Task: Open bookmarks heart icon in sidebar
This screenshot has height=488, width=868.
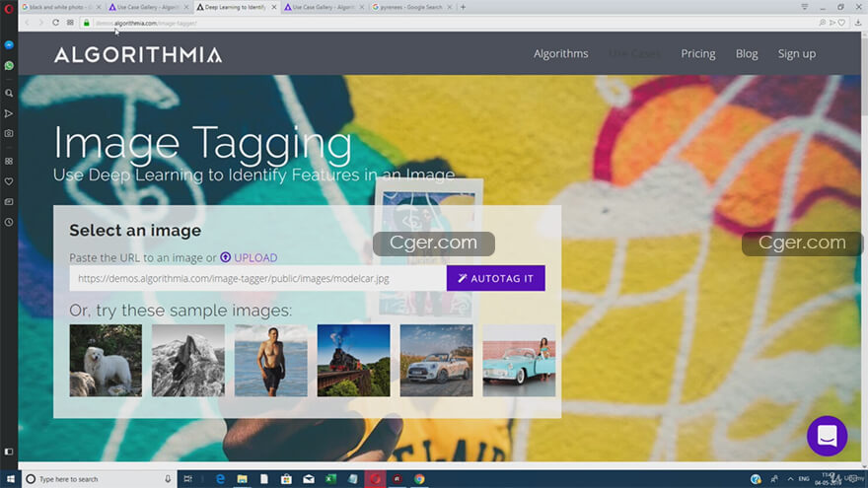Action: [9, 181]
